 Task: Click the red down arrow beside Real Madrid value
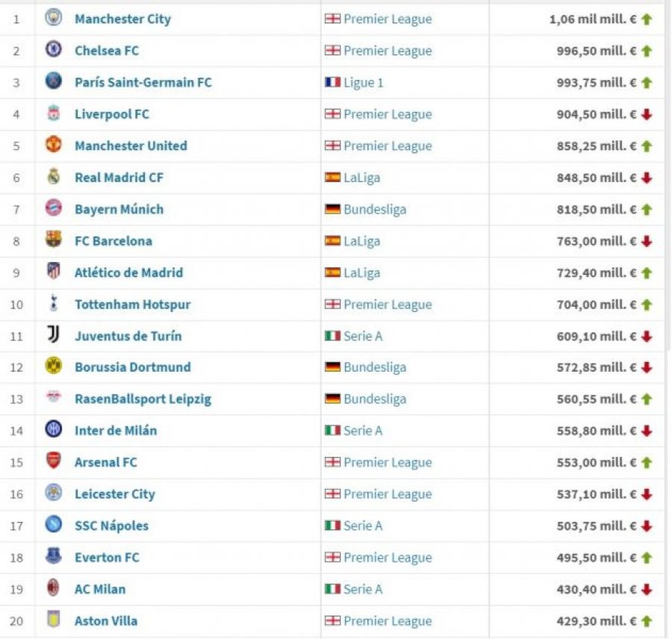click(x=647, y=178)
